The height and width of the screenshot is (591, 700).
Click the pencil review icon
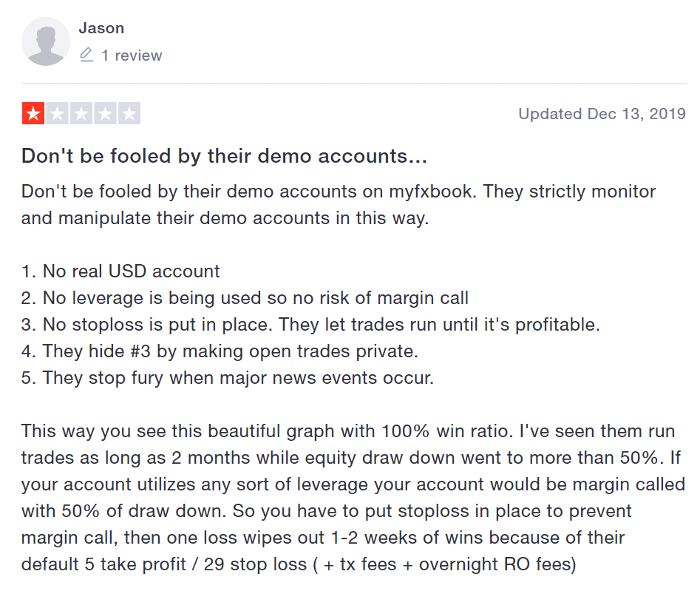[86, 55]
